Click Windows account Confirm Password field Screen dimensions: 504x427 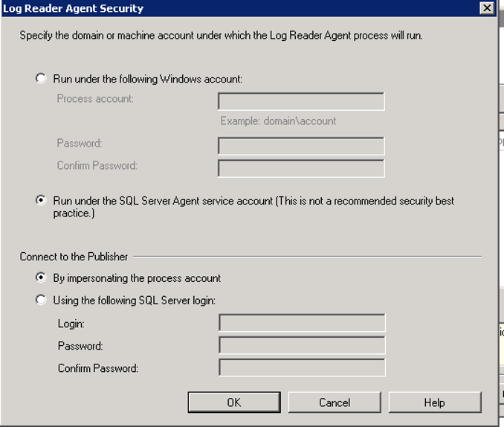[x=301, y=168]
